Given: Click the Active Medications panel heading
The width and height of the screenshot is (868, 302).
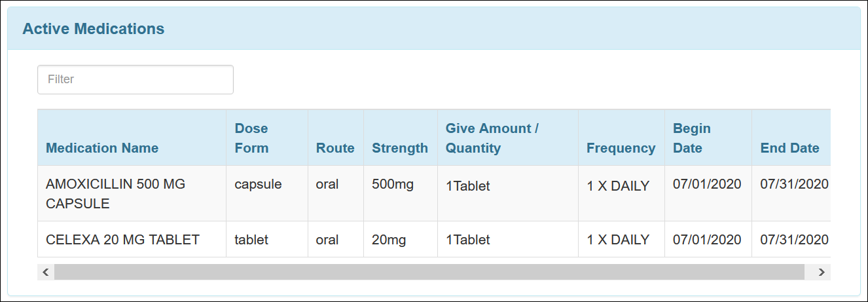Looking at the screenshot, I should pos(94,29).
